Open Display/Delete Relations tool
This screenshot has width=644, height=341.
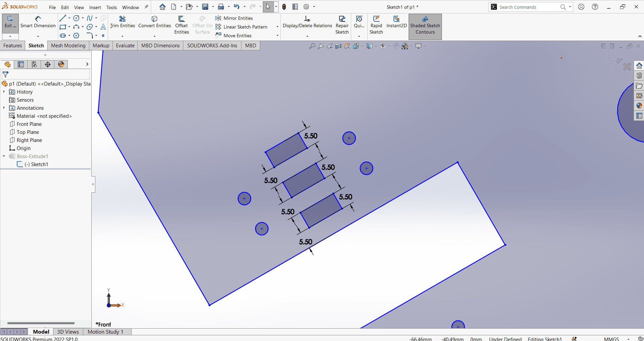pyautogui.click(x=307, y=22)
